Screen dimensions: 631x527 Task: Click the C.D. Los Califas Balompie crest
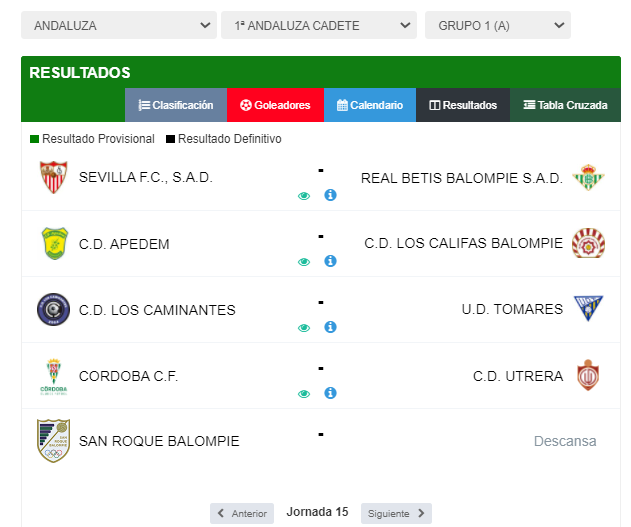click(588, 243)
